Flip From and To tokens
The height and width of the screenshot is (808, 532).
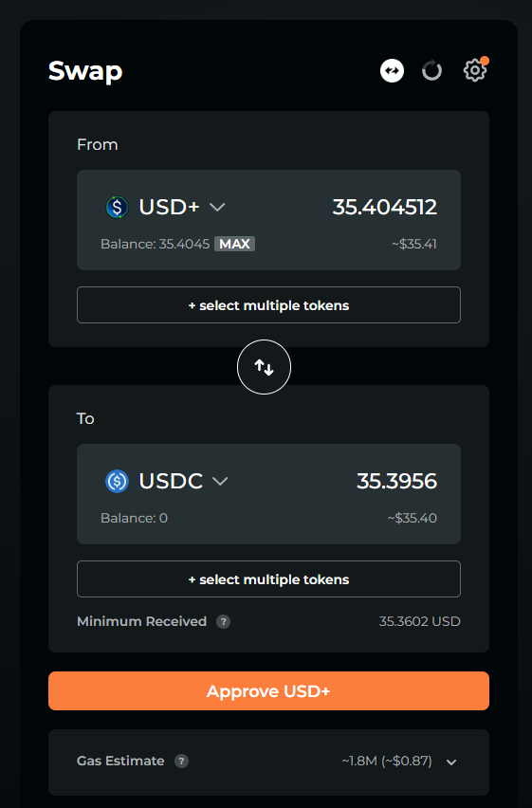click(x=264, y=367)
